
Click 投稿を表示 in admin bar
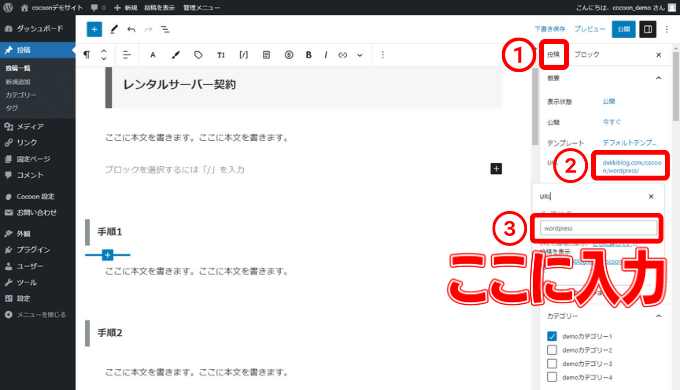[160, 7]
